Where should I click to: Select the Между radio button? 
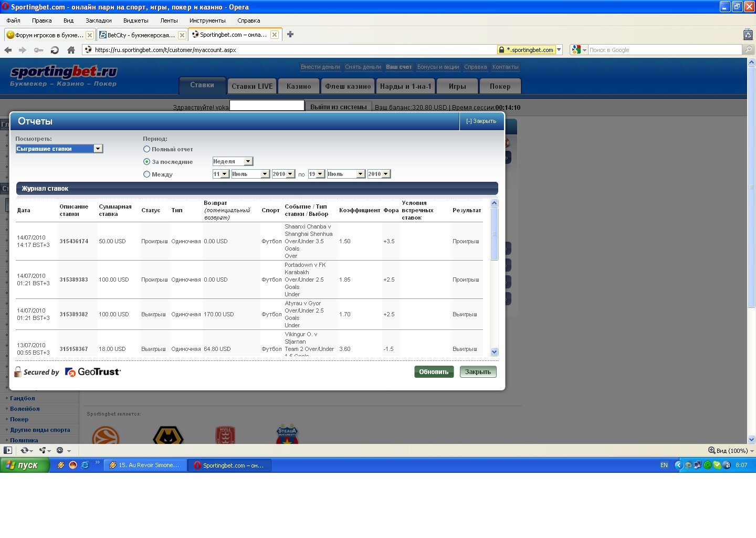pos(147,174)
